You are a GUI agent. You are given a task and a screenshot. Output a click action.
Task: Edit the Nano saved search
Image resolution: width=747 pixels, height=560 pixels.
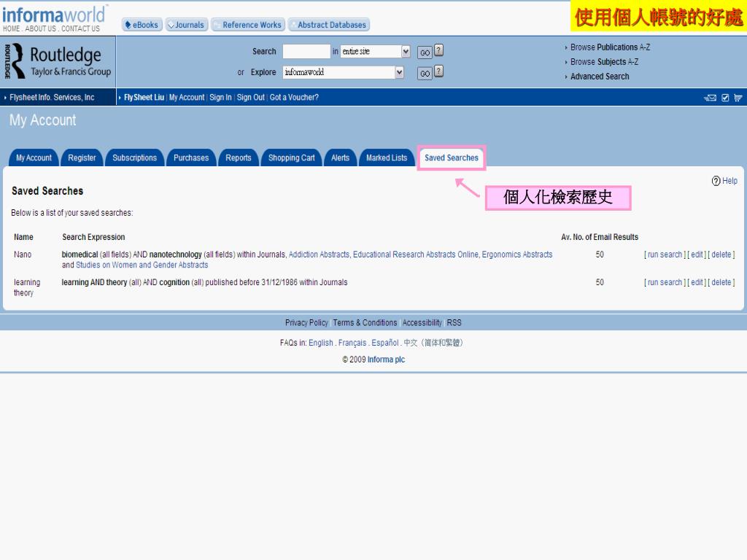697,254
